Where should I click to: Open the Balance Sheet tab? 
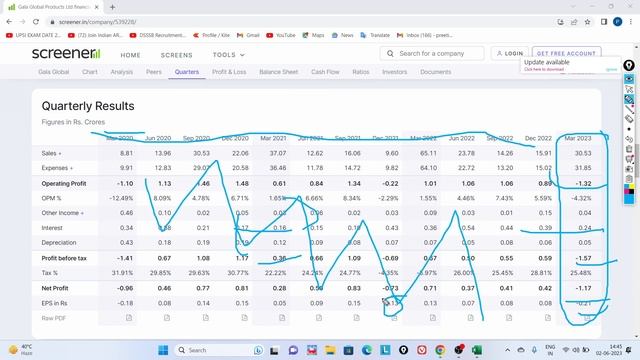click(278, 72)
